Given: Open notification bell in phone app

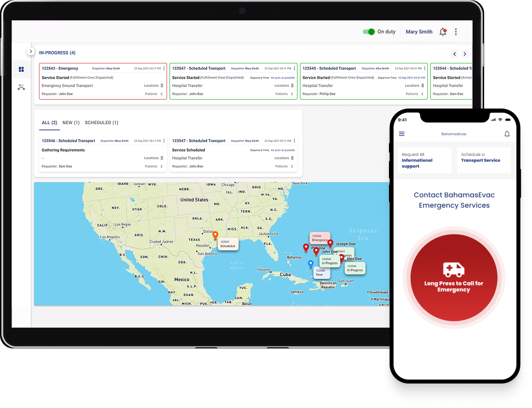Looking at the screenshot, I should [507, 134].
